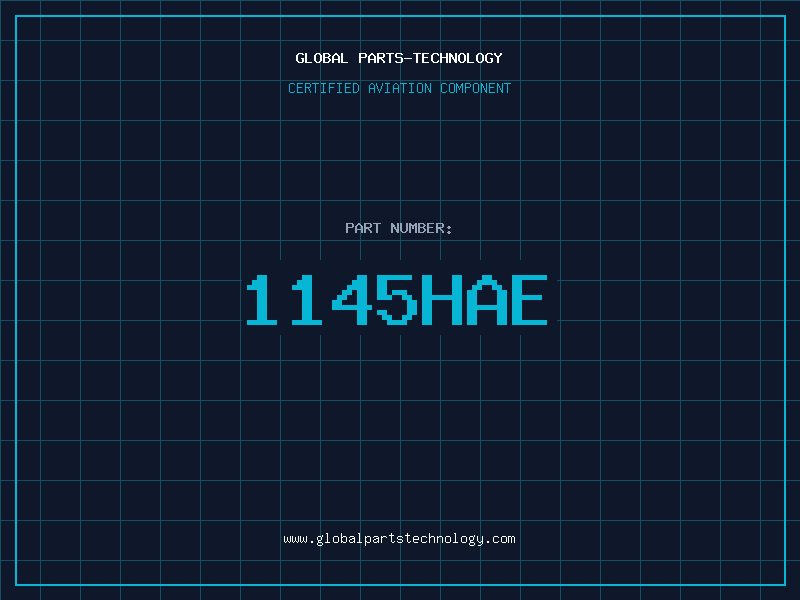Click the digit 4 in the part number

pyautogui.click(x=353, y=300)
